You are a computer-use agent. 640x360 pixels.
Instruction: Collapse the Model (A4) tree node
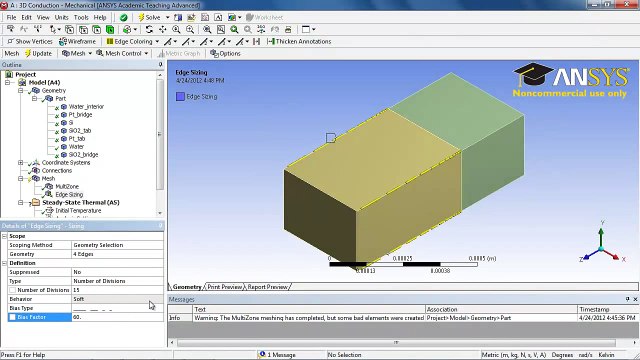pos(7,82)
